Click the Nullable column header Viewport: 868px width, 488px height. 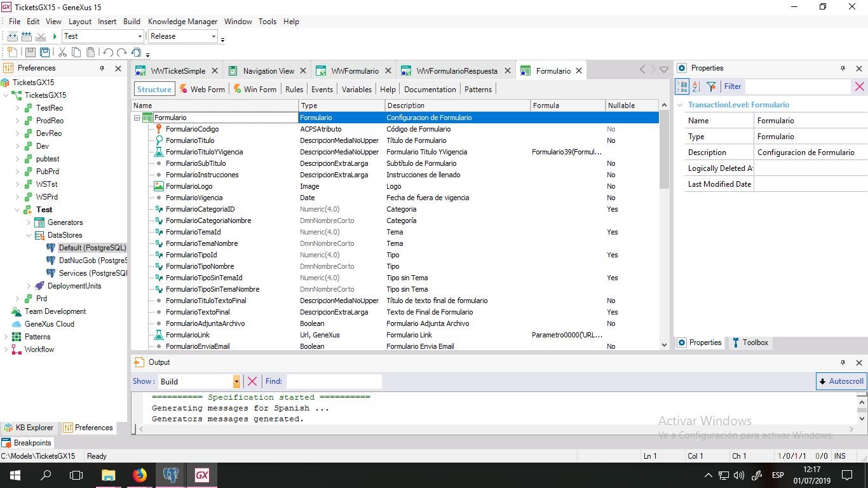click(632, 105)
